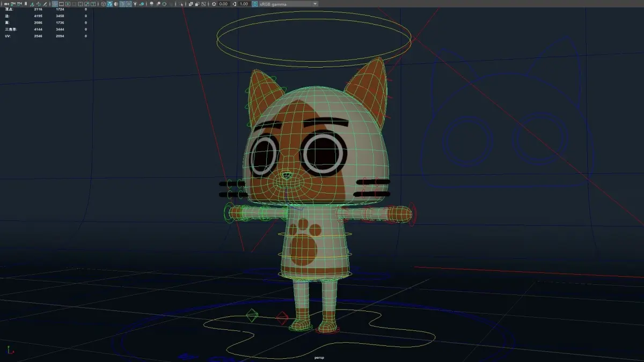Image resolution: width=644 pixels, height=362 pixels.
Task: Click the Isolate Select icon
Action: [x=180, y=4]
